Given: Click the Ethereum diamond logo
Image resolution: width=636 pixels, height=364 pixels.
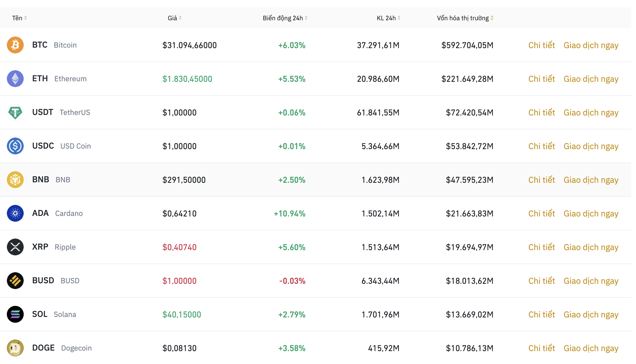Looking at the screenshot, I should [x=15, y=79].
